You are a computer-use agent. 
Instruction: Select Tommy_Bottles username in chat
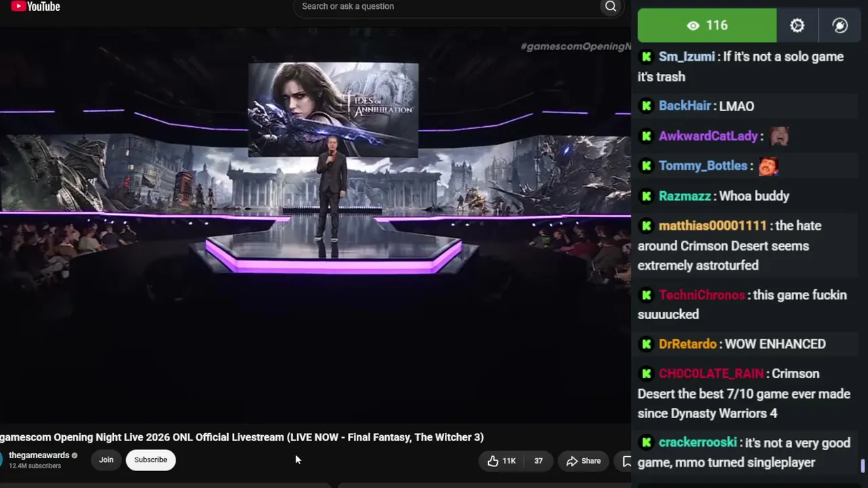[703, 166]
